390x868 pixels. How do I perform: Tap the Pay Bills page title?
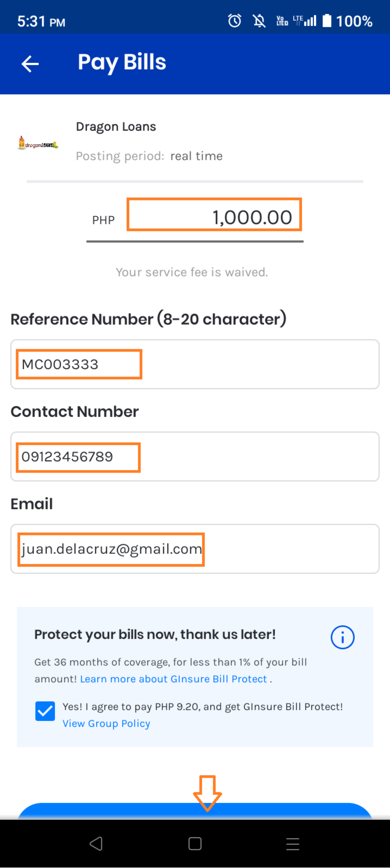click(x=122, y=62)
